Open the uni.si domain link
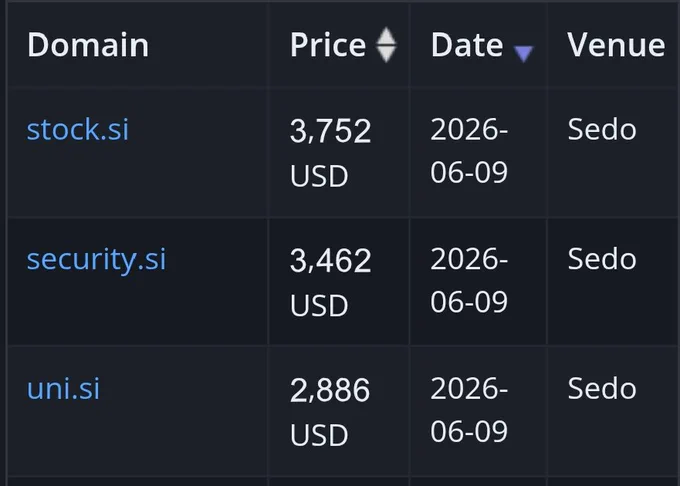Viewport: 680px width, 486px height. click(x=63, y=388)
